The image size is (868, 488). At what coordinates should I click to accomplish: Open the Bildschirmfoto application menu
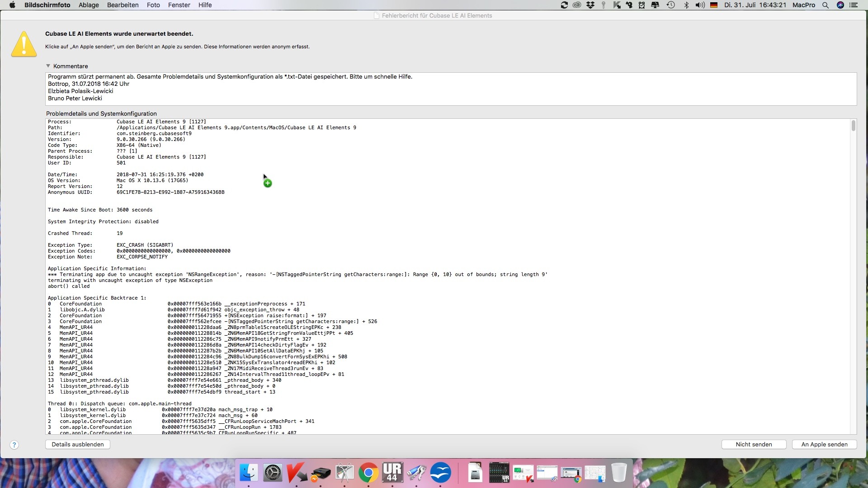(x=47, y=5)
